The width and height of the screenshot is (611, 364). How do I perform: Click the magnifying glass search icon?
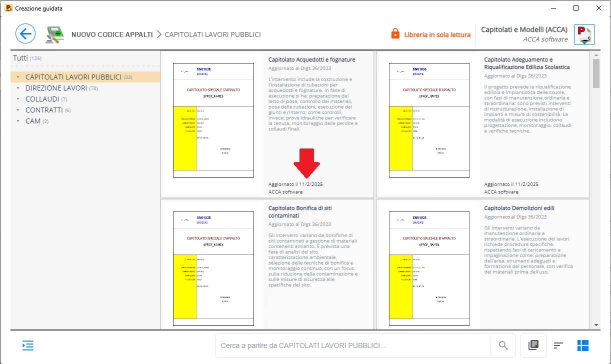tap(503, 345)
